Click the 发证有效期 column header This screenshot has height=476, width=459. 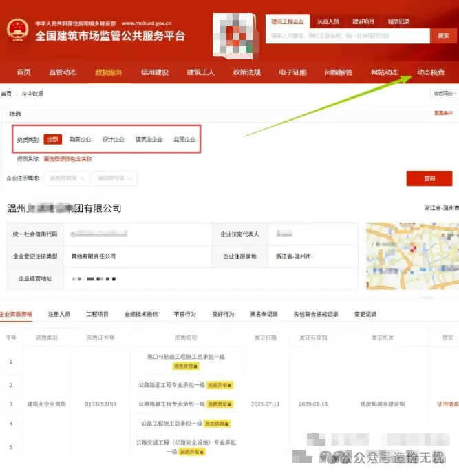[313, 338]
